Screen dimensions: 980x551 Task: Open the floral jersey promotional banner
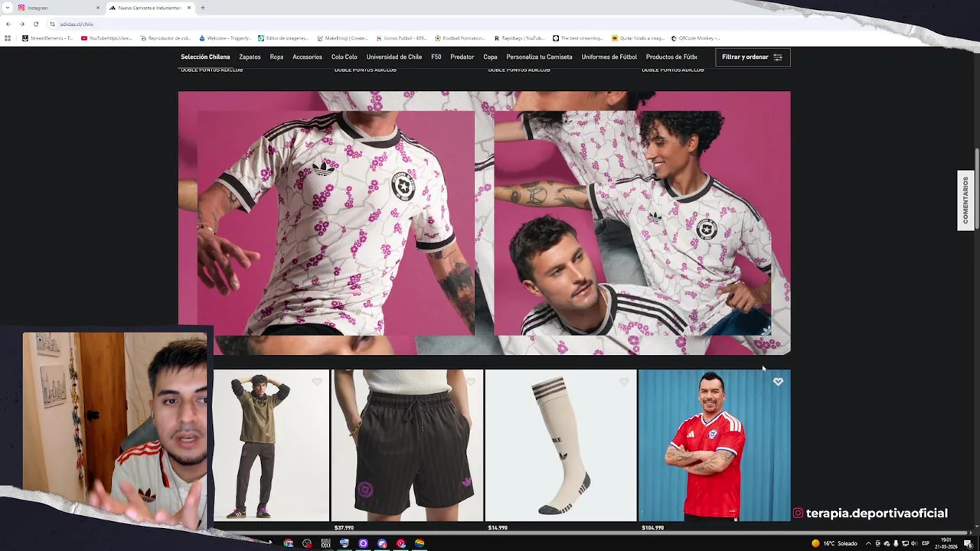[484, 223]
